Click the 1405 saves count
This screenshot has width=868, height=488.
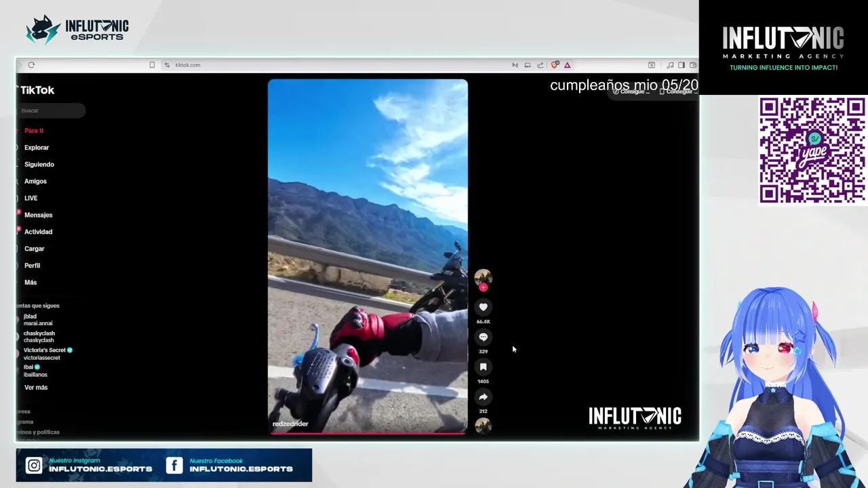(483, 381)
